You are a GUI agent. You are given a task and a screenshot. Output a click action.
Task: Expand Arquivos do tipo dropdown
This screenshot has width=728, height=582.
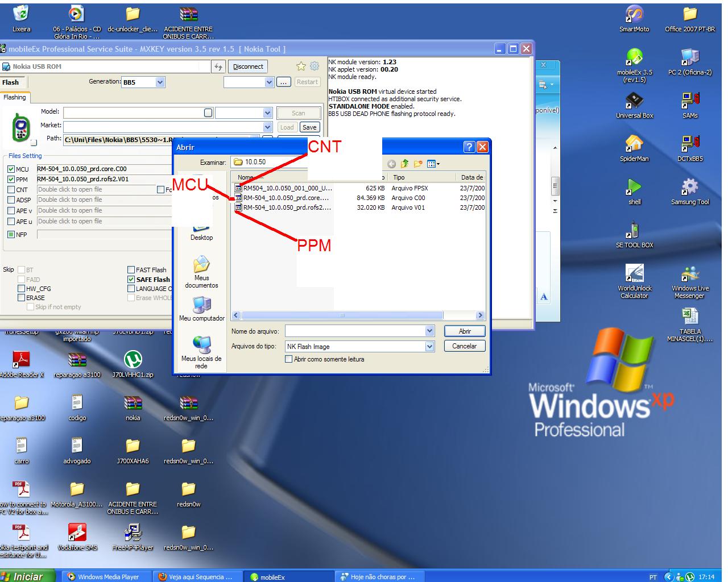429,346
